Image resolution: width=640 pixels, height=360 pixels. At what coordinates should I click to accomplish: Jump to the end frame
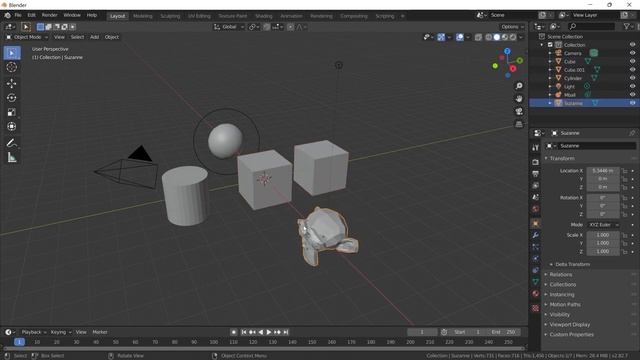286,332
